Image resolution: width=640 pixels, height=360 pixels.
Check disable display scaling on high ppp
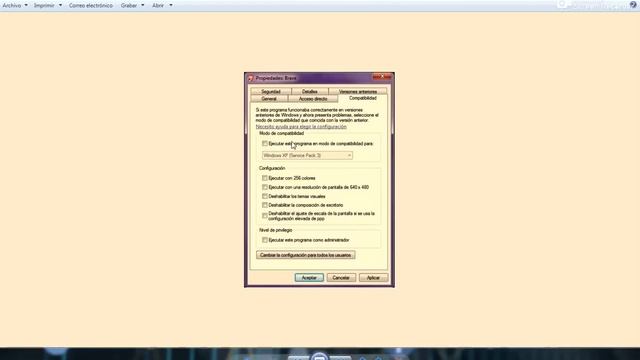pos(264,216)
